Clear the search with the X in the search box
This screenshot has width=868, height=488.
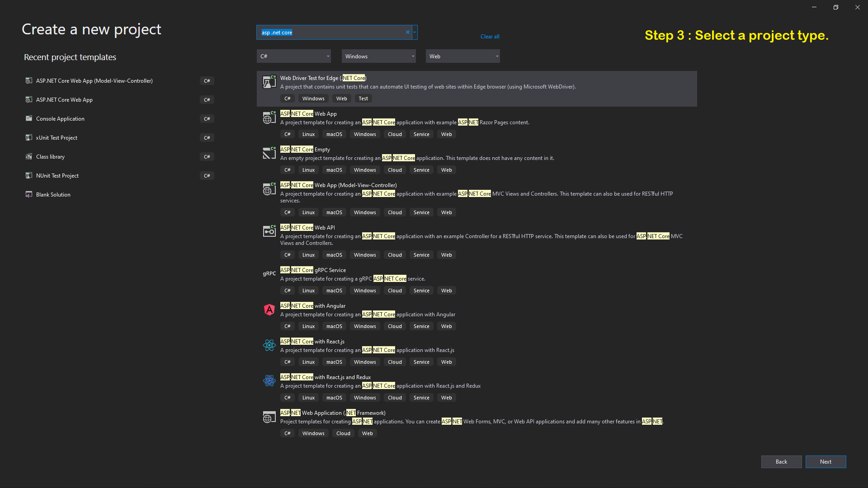tap(407, 32)
